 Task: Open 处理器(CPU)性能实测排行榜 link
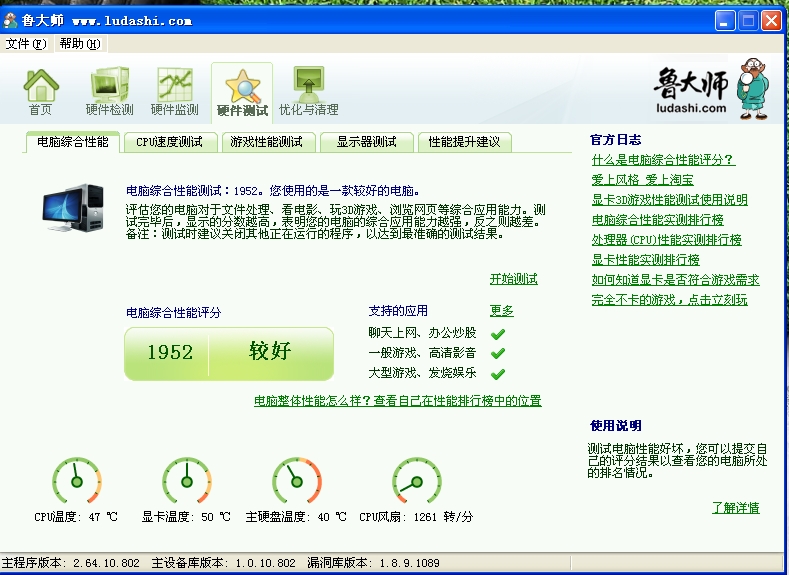tap(667, 240)
